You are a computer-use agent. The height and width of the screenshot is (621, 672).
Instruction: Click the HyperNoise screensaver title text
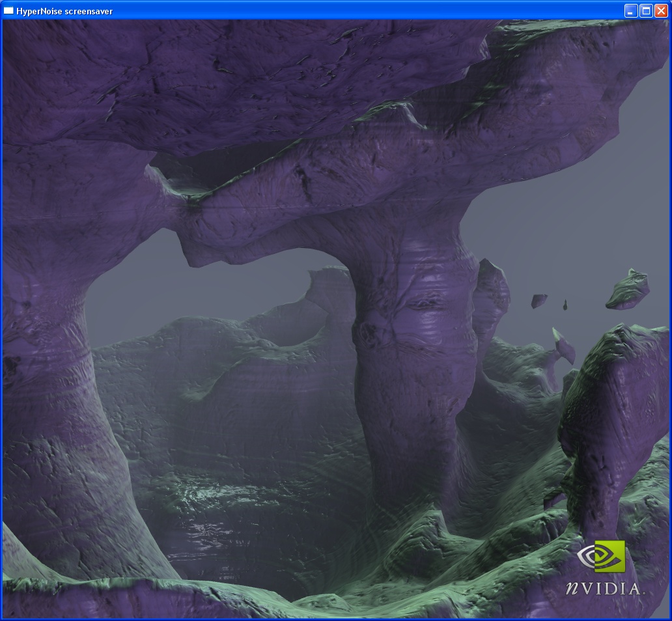tap(64, 11)
